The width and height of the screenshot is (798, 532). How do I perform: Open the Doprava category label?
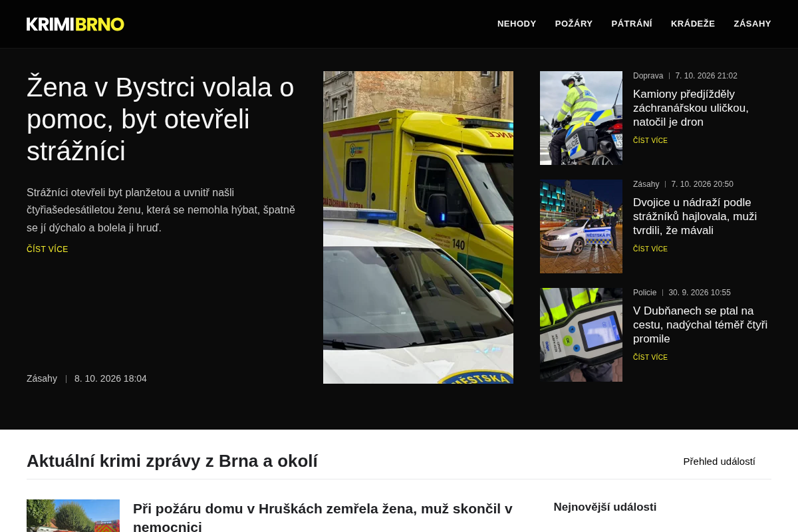648,76
